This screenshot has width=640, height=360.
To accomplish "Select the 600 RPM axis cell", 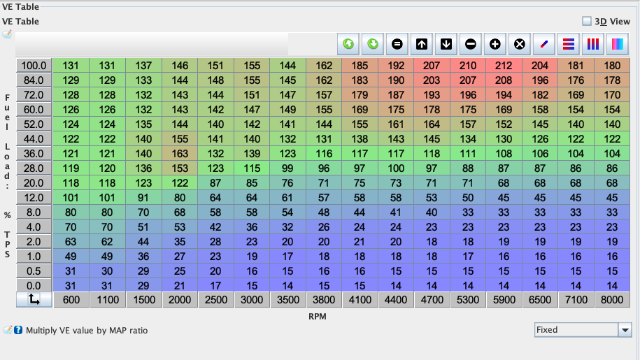I will 71,300.
